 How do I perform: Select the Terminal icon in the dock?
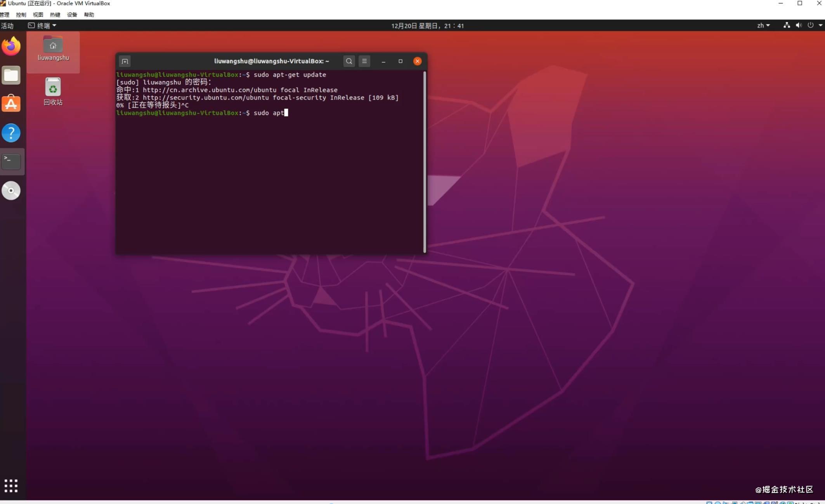[x=11, y=161]
